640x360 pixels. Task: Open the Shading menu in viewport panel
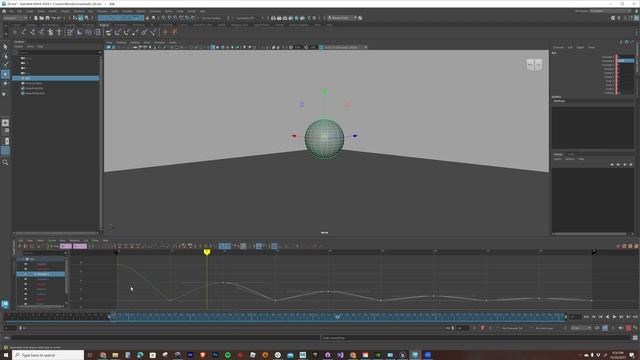click(x=121, y=42)
